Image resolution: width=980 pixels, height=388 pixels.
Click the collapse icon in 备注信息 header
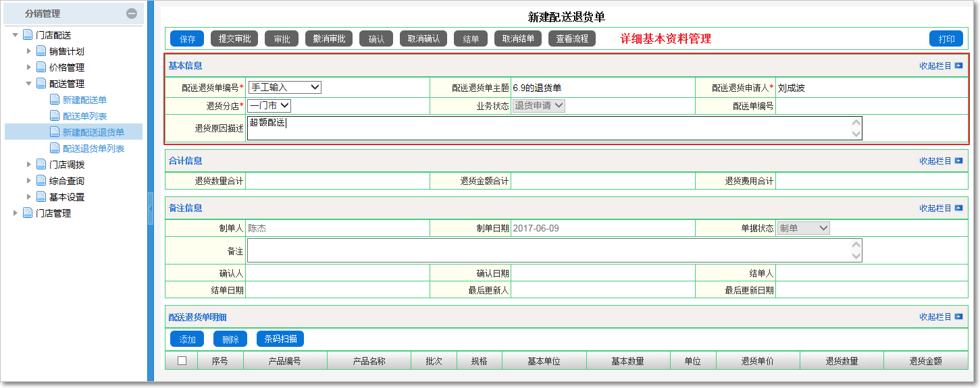(958, 209)
